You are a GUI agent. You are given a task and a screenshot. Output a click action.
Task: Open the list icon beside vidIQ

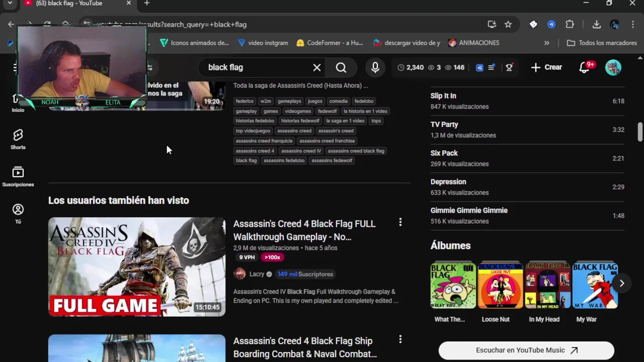click(x=492, y=67)
